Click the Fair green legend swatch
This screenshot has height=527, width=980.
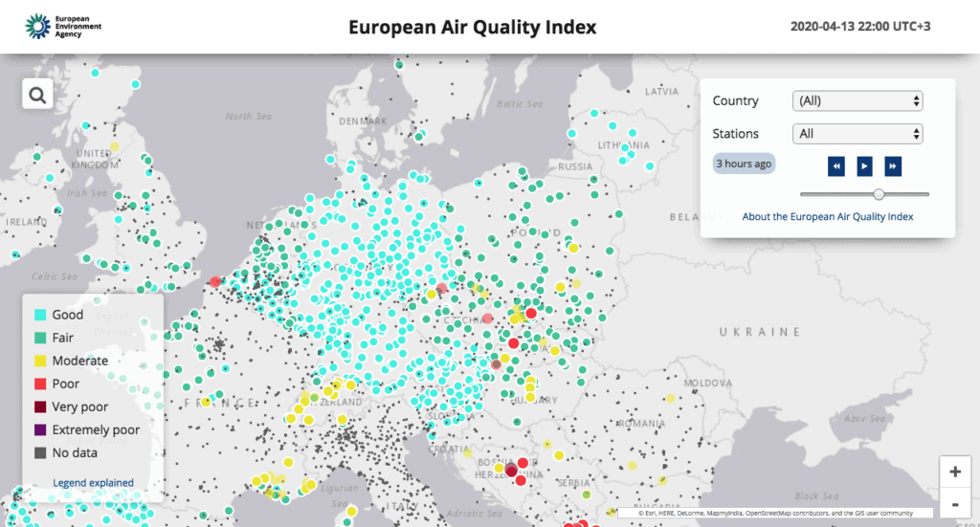coord(40,338)
